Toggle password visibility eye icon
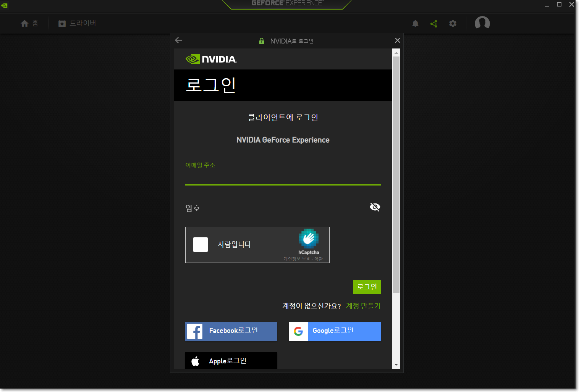Viewport: 579px width, 392px height. pyautogui.click(x=375, y=207)
